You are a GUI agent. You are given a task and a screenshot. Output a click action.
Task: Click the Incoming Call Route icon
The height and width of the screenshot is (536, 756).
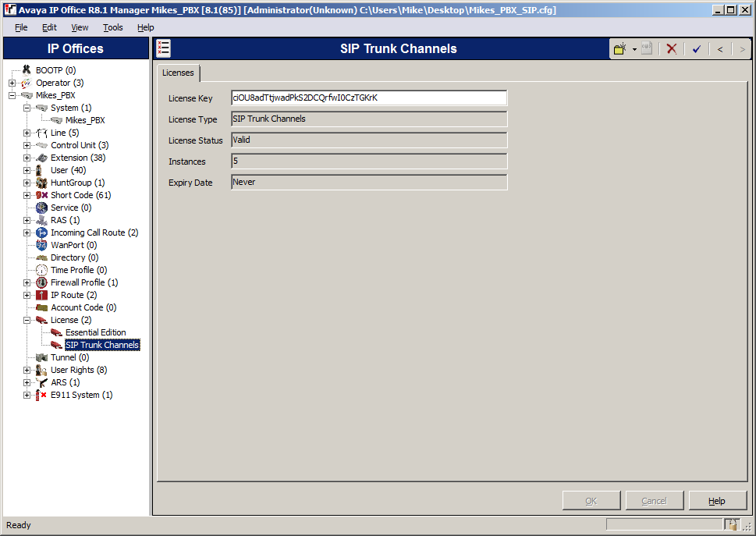pyautogui.click(x=41, y=233)
